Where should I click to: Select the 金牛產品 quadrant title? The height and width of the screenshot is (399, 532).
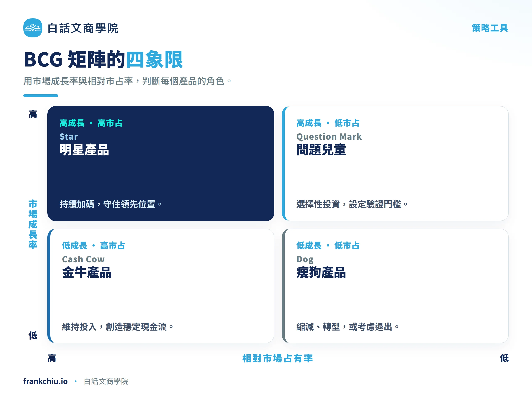click(x=87, y=272)
